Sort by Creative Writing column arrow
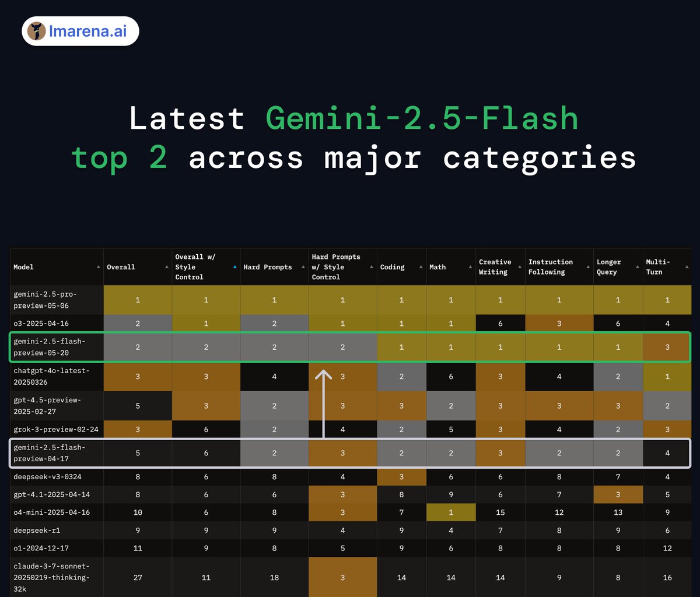This screenshot has height=597, width=700. [x=519, y=267]
